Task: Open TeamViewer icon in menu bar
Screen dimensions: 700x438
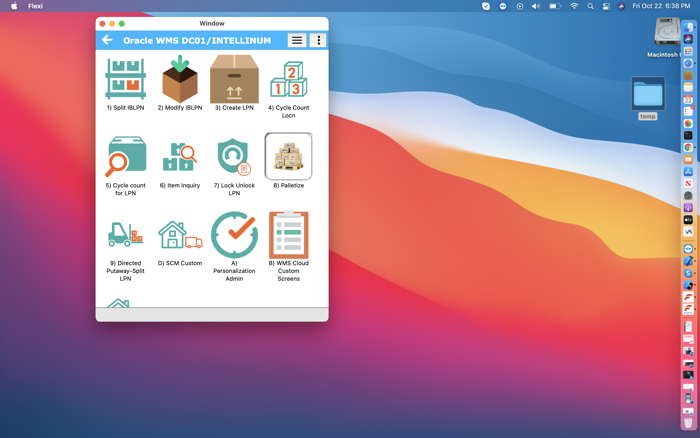Action: click(x=503, y=6)
